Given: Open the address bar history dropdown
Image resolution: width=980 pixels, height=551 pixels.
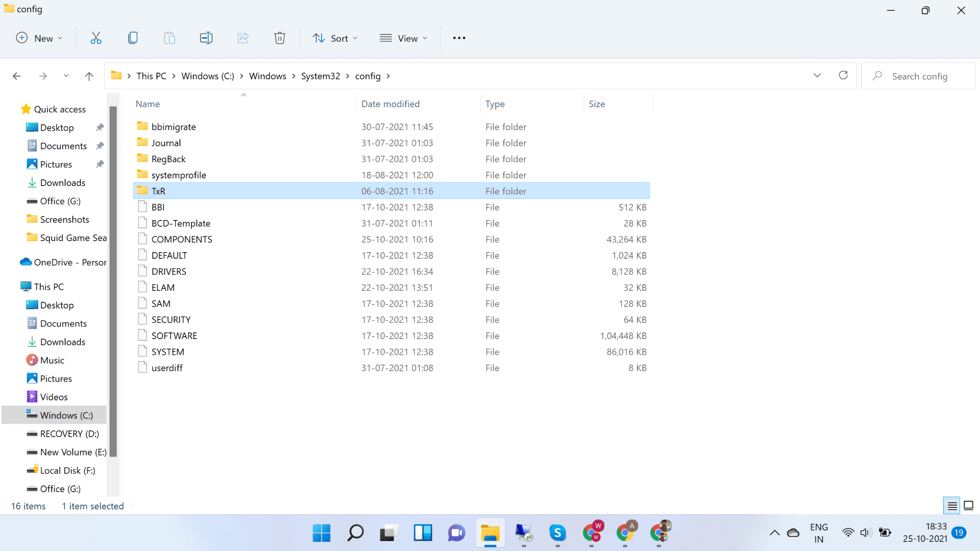Looking at the screenshot, I should (x=817, y=76).
